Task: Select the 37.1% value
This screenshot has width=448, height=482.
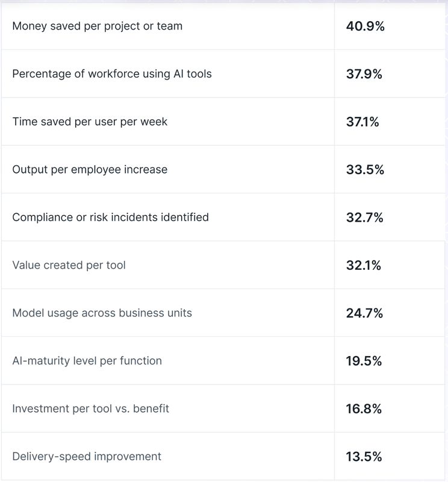Action: (362, 122)
